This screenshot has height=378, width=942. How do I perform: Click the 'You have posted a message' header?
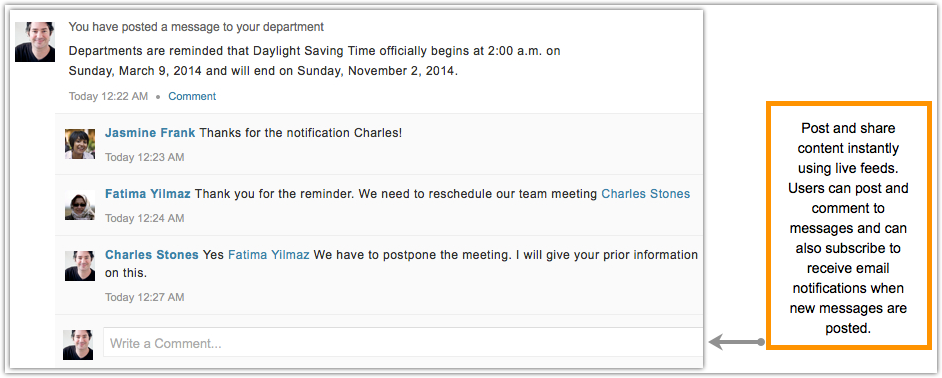pyautogui.click(x=196, y=27)
